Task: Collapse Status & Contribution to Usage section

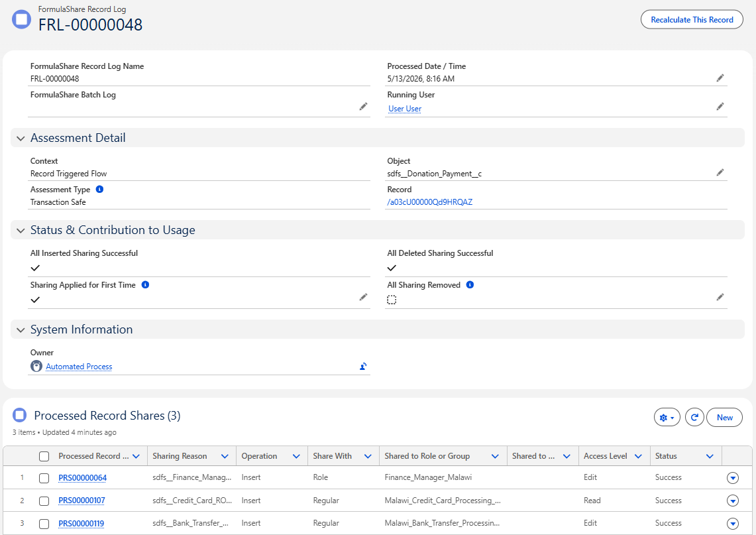Action: pos(21,231)
